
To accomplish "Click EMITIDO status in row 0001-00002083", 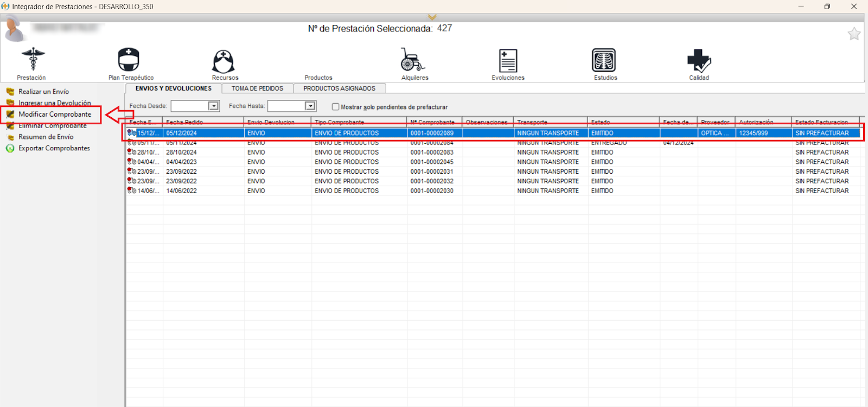I will tap(602, 152).
